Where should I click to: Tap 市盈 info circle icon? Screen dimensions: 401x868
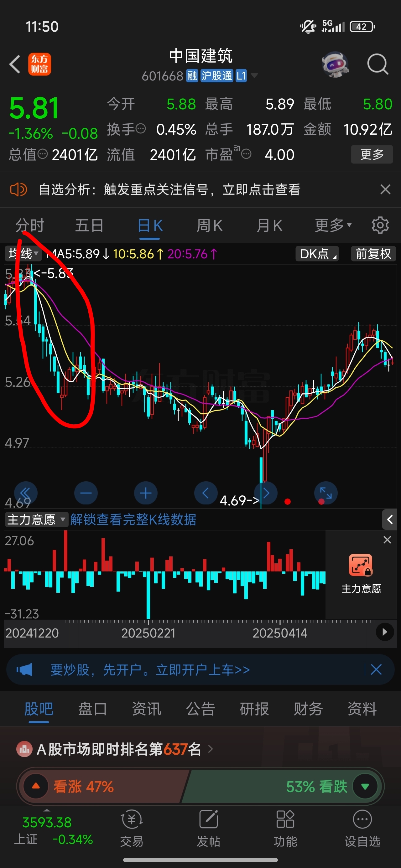pyautogui.click(x=246, y=154)
